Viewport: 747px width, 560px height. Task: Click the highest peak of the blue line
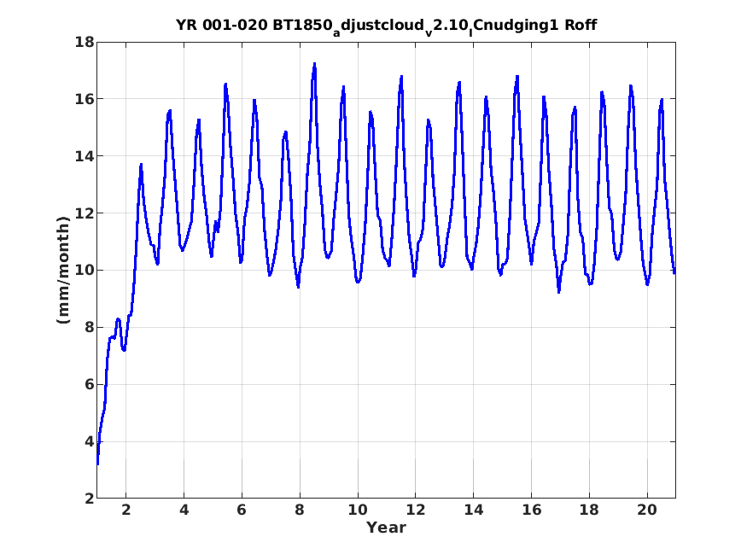coord(314,64)
